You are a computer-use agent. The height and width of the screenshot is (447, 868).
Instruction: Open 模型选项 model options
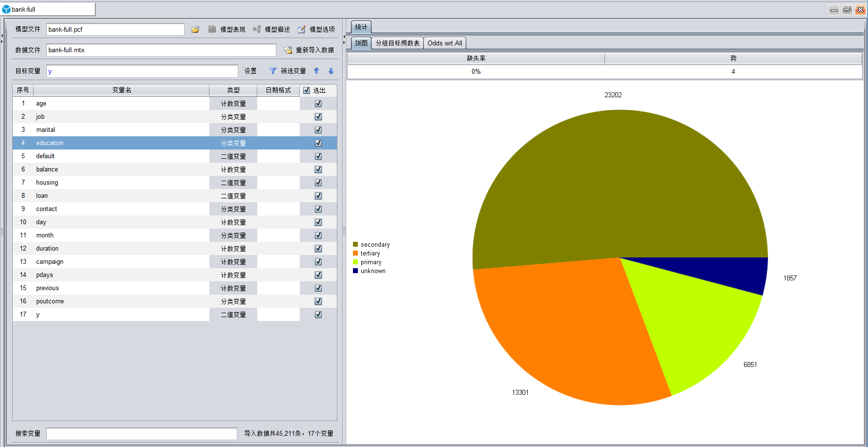(x=316, y=29)
